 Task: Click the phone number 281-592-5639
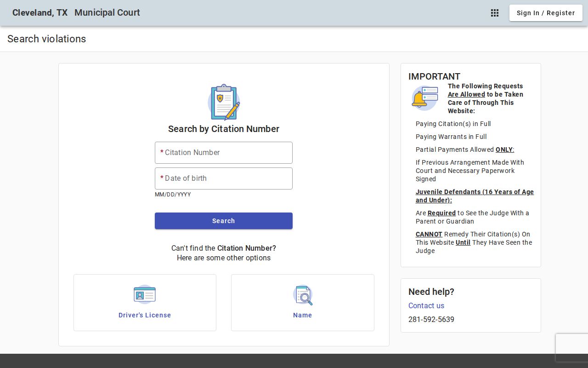click(431, 319)
